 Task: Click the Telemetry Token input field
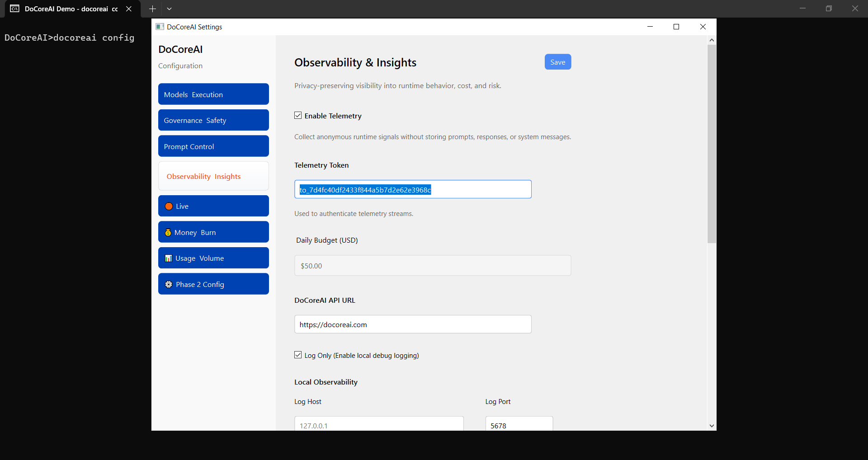413,189
